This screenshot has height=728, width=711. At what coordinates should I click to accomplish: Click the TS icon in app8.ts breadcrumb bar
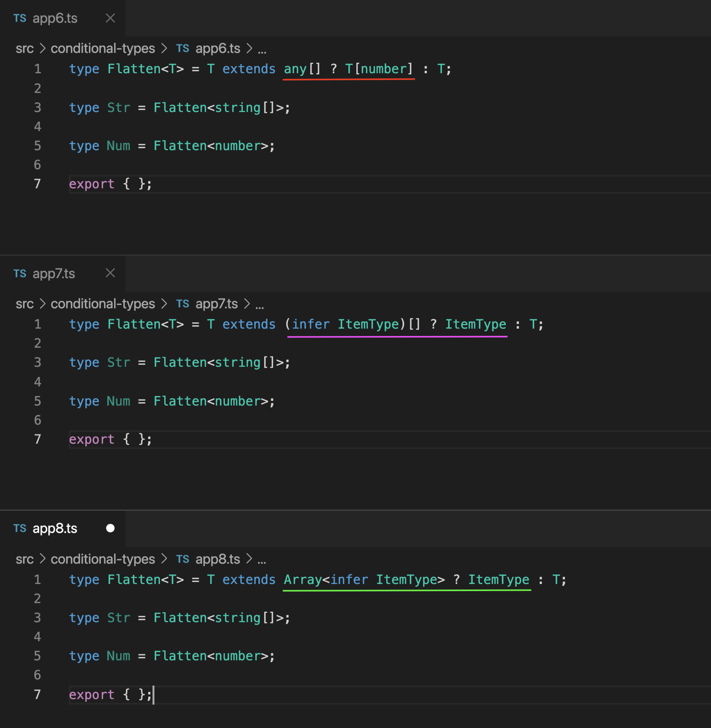click(x=183, y=559)
